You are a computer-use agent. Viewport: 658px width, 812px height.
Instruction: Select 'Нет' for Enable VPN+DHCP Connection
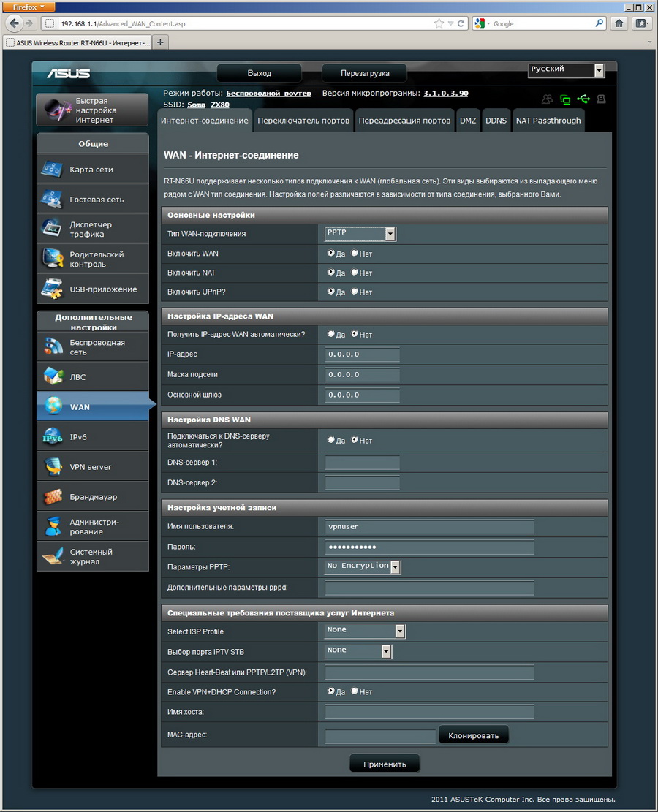(x=355, y=691)
